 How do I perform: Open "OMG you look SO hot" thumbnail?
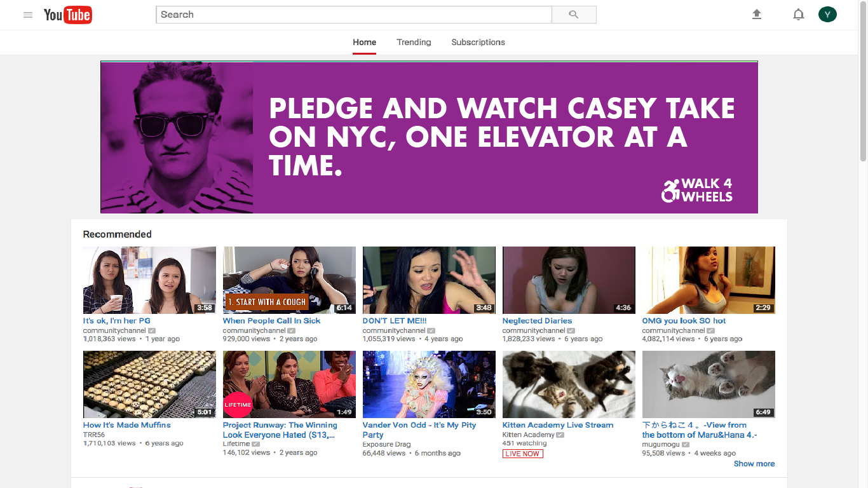(x=709, y=280)
